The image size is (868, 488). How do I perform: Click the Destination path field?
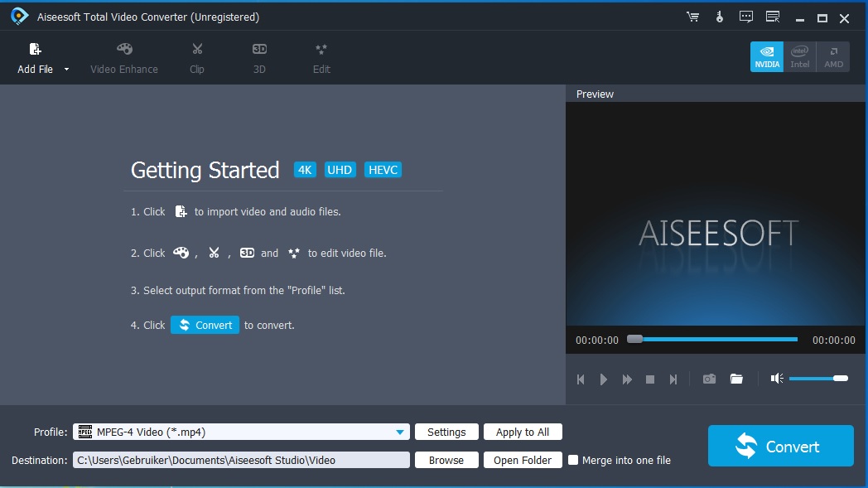tap(241, 461)
